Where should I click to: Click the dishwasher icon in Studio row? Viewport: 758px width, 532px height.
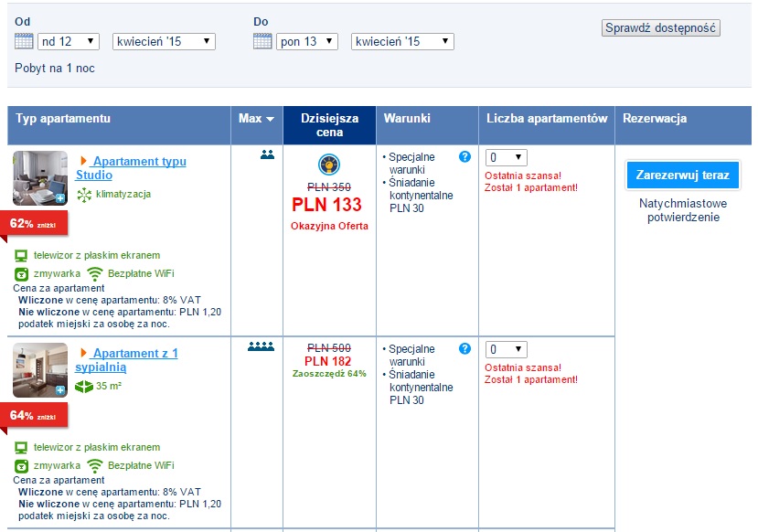tap(21, 274)
